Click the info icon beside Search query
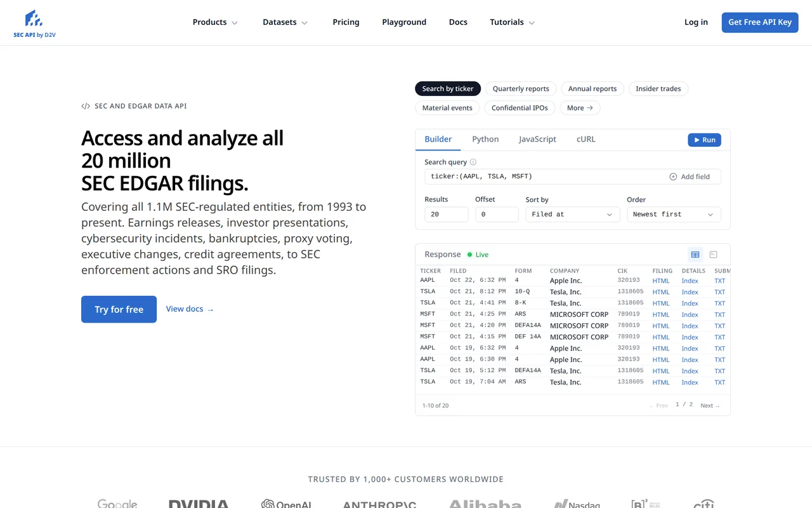Viewport: 812px width, 508px height. click(473, 162)
